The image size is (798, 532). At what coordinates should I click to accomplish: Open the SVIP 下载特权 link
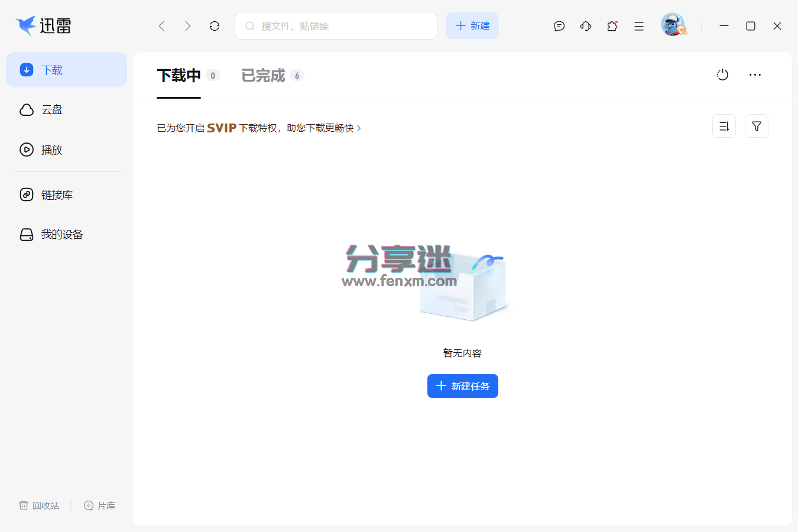click(x=258, y=128)
